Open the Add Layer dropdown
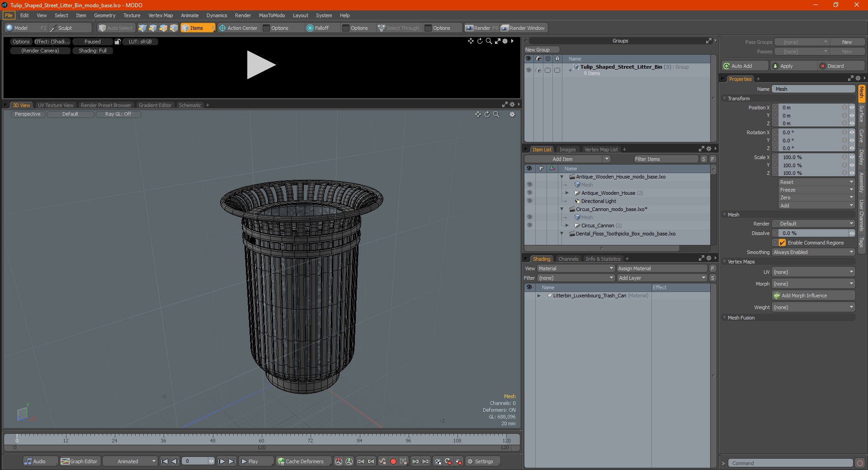The width and height of the screenshot is (868, 470). [x=662, y=278]
